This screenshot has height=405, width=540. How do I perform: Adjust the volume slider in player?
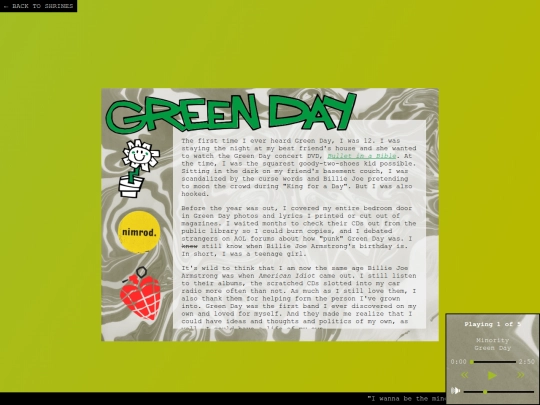(499, 392)
